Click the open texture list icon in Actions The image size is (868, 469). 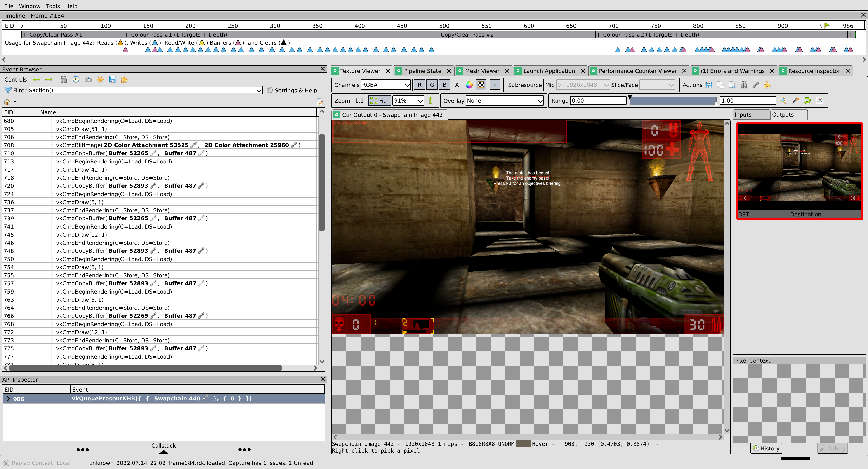(732, 85)
